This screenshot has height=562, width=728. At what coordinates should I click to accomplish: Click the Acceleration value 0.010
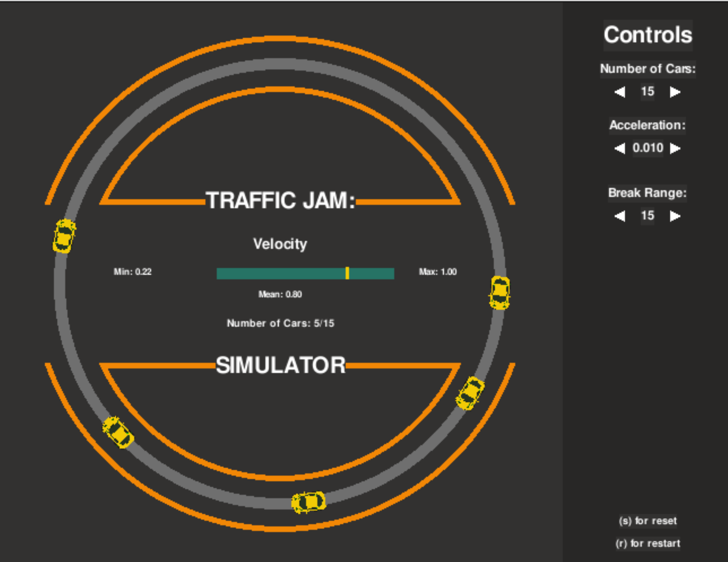pos(648,148)
